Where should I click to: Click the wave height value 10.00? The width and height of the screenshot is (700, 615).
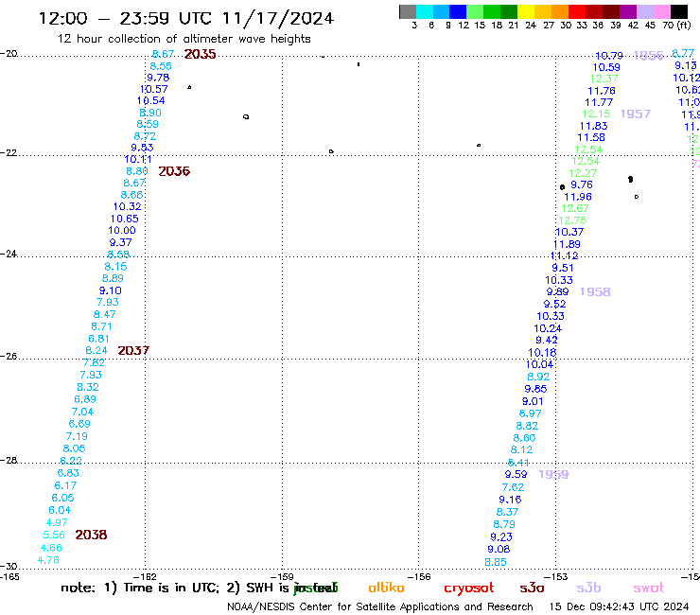[x=122, y=231]
